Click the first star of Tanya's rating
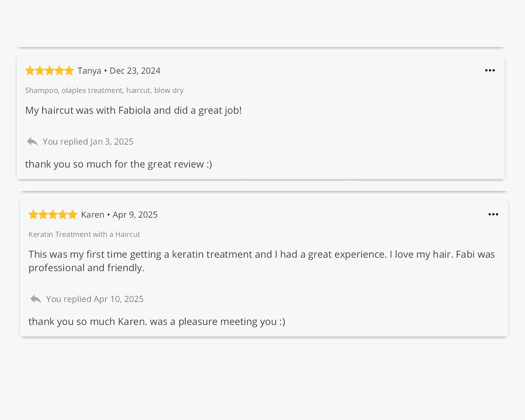 [x=30, y=71]
